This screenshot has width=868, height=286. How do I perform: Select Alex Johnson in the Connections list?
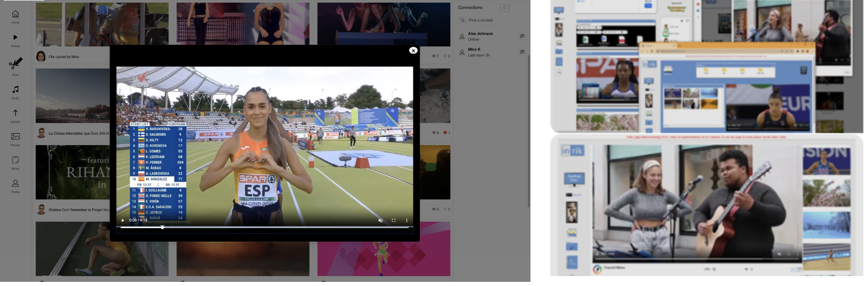480,33
